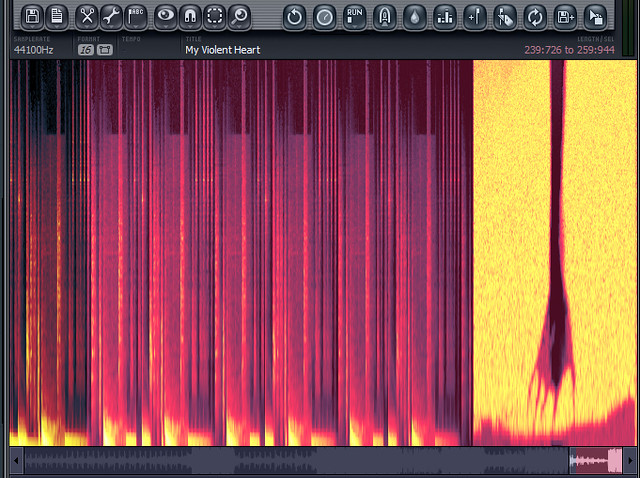Viewport: 640px width, 478px height.
Task: Click the save-as disk plus icon
Action: click(565, 17)
